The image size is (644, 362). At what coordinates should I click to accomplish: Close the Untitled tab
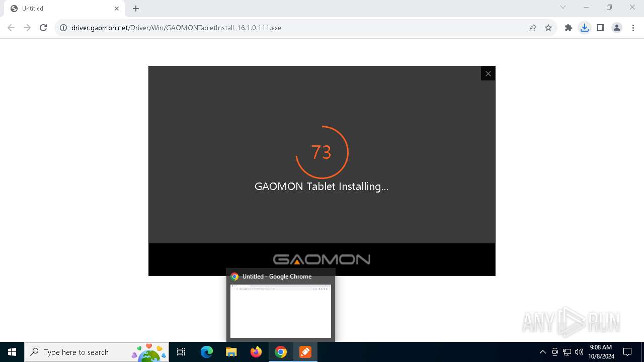point(116,9)
